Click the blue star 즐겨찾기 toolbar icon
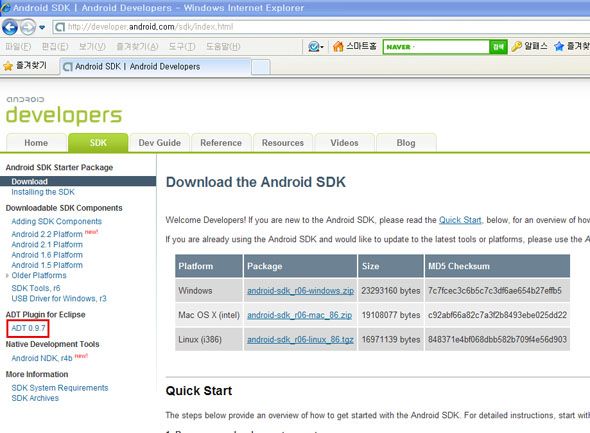The height and width of the screenshot is (433, 590). pos(559,47)
